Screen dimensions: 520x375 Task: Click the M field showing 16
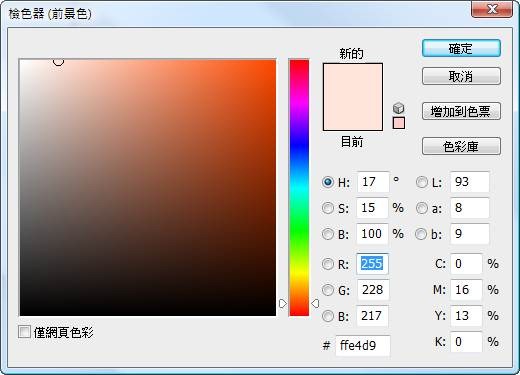point(466,290)
